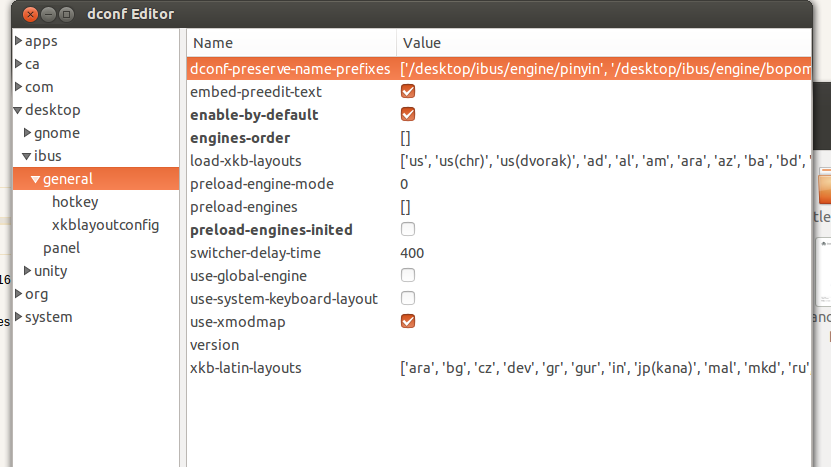Screen dimensions: 831x467
Task: Select the system tree label
Action: pyautogui.click(x=48, y=317)
